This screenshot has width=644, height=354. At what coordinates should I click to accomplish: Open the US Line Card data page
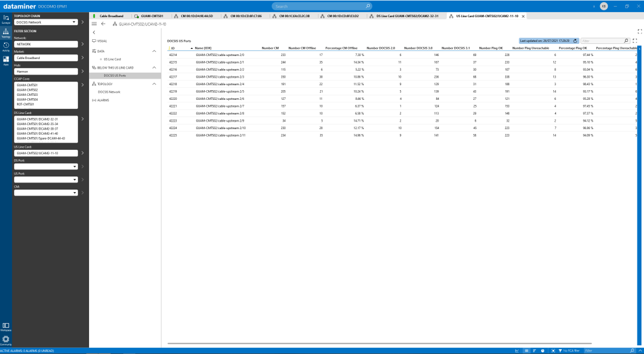pos(112,59)
